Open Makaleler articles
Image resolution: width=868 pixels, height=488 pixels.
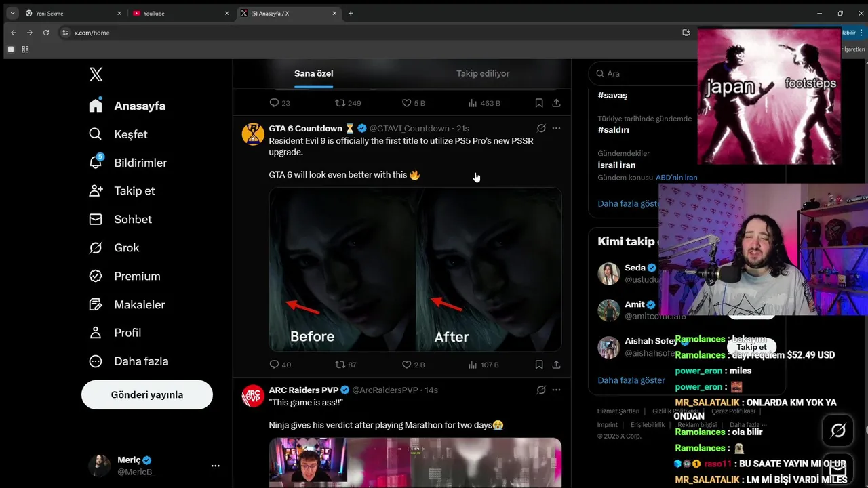tap(127, 305)
